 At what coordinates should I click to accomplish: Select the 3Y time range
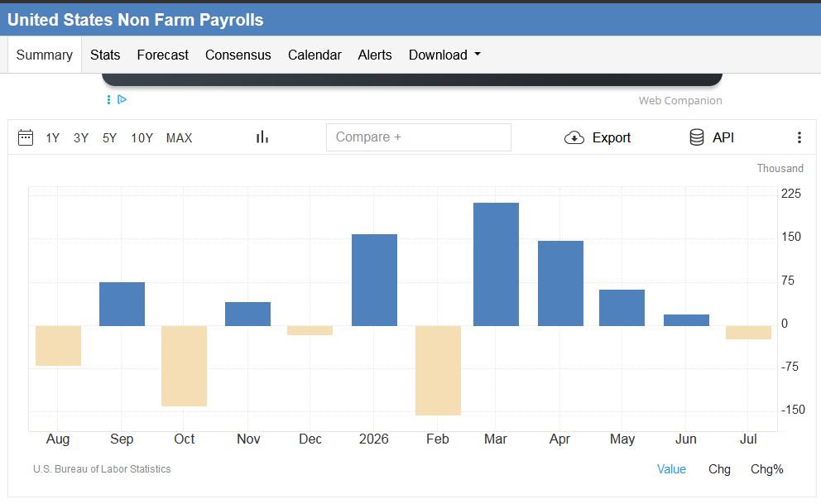pos(80,138)
